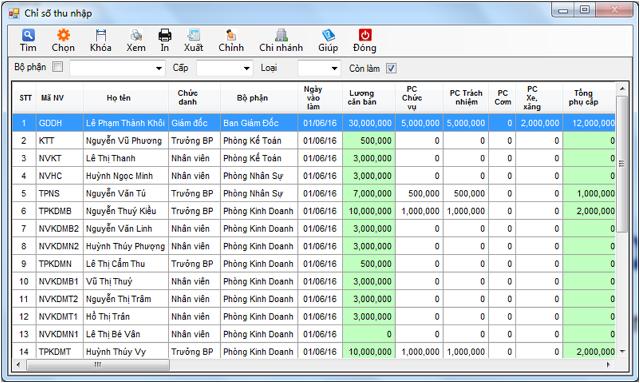Click the name Lê Thị Bé Vân
The width and height of the screenshot is (640, 383).
coord(113,334)
